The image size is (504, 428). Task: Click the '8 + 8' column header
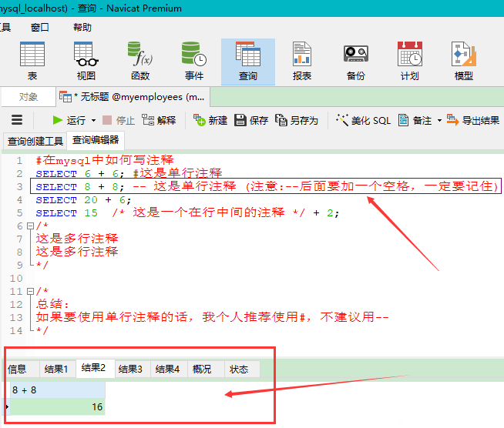(x=58, y=390)
